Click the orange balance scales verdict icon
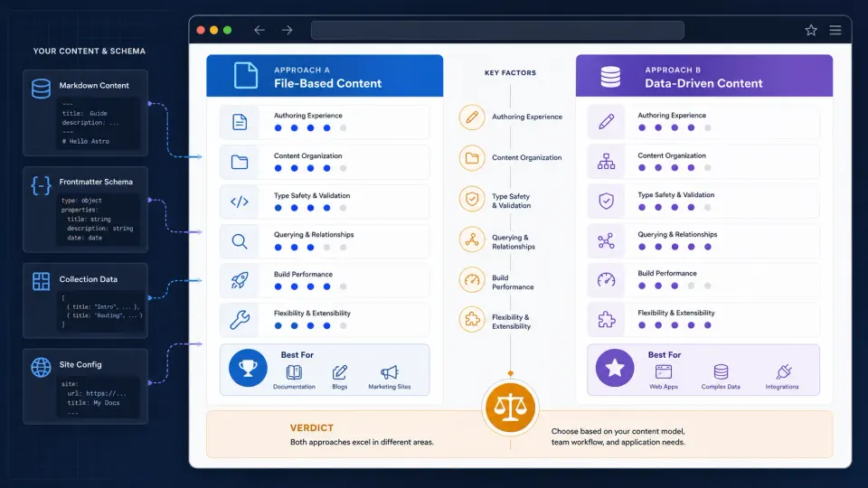The image size is (868, 488). click(x=510, y=408)
